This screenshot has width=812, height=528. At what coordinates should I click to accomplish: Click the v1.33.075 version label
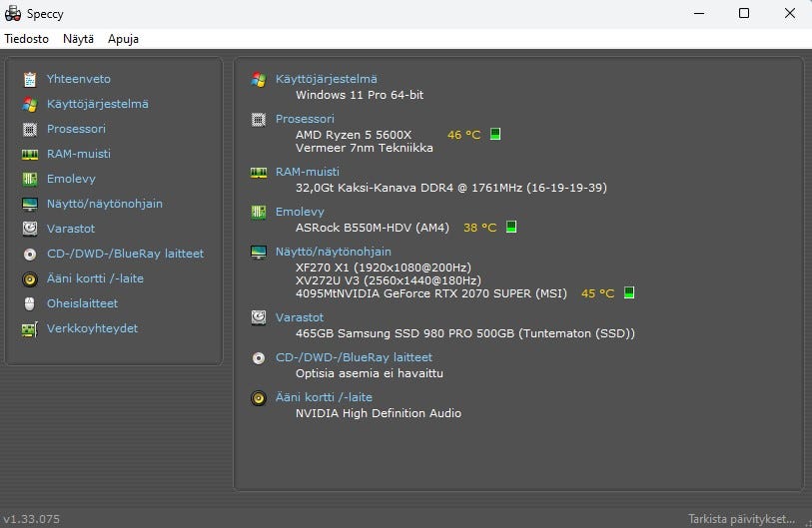tap(32, 519)
